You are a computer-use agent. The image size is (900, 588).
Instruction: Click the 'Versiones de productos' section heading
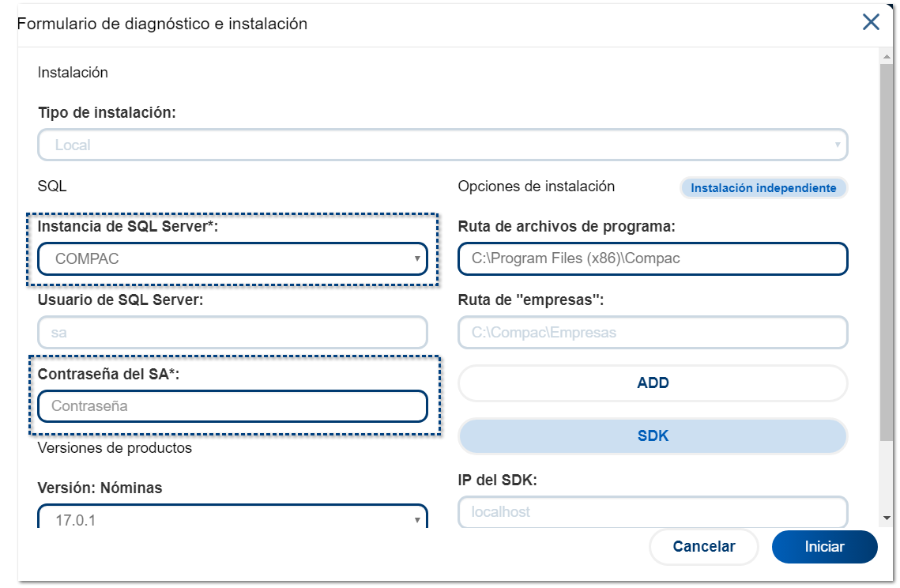coord(115,448)
